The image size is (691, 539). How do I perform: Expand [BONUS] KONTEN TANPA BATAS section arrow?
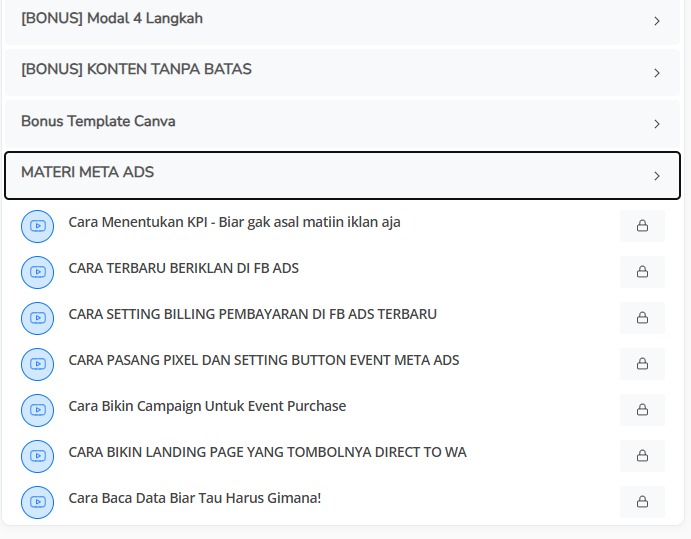(657, 73)
